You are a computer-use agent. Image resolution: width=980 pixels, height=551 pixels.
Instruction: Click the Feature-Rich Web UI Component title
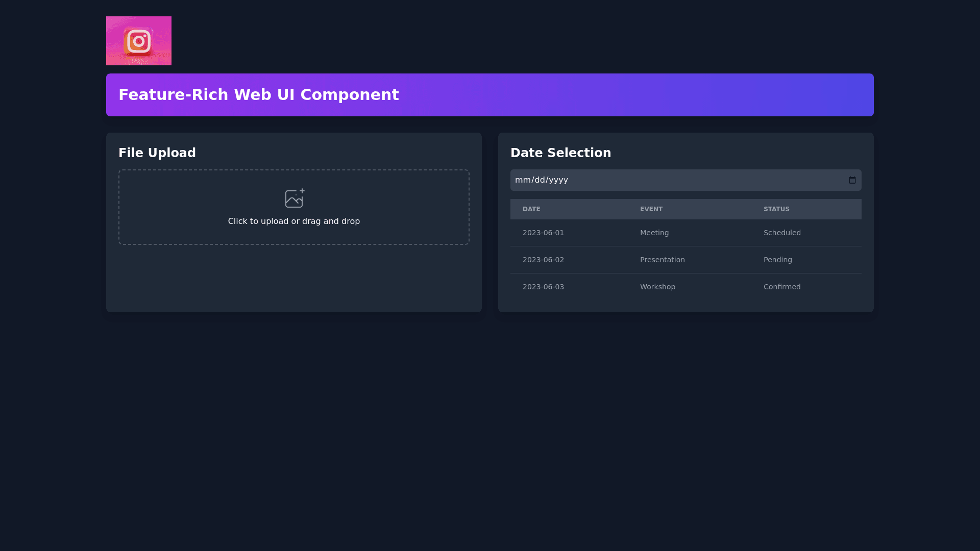pos(258,95)
